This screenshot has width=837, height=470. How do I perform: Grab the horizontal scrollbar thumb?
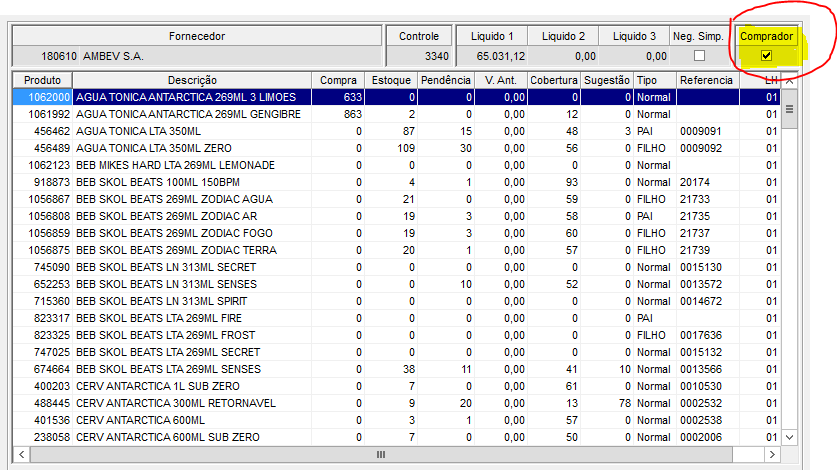(381, 455)
